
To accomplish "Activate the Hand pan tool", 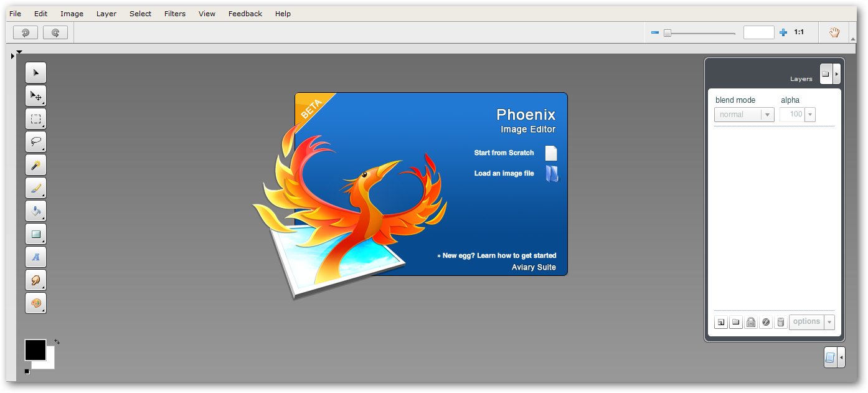I will pos(834,32).
